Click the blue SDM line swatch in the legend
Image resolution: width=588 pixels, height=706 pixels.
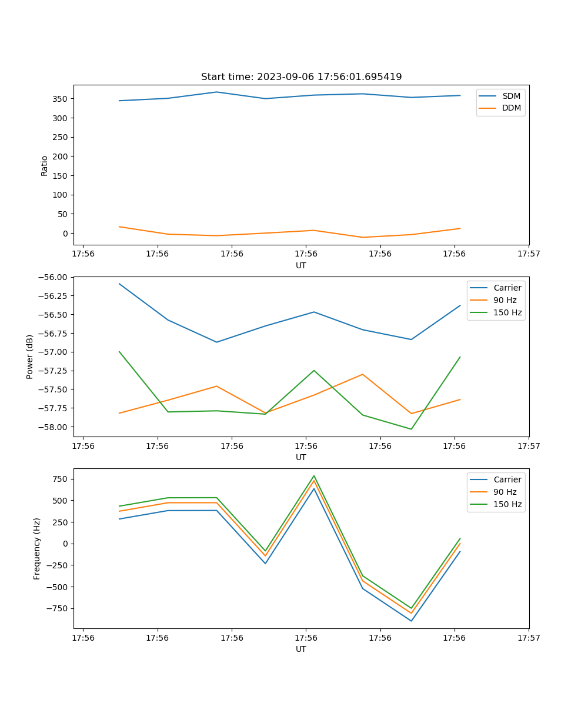click(x=488, y=96)
